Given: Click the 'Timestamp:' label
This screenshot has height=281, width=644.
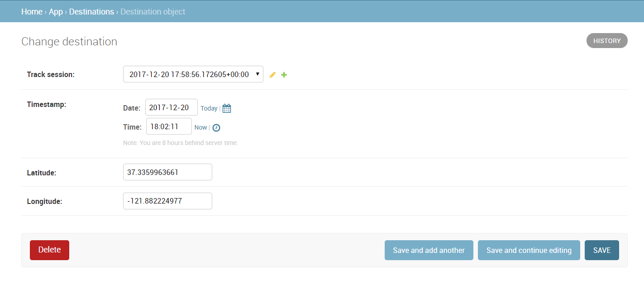Looking at the screenshot, I should [x=47, y=104].
